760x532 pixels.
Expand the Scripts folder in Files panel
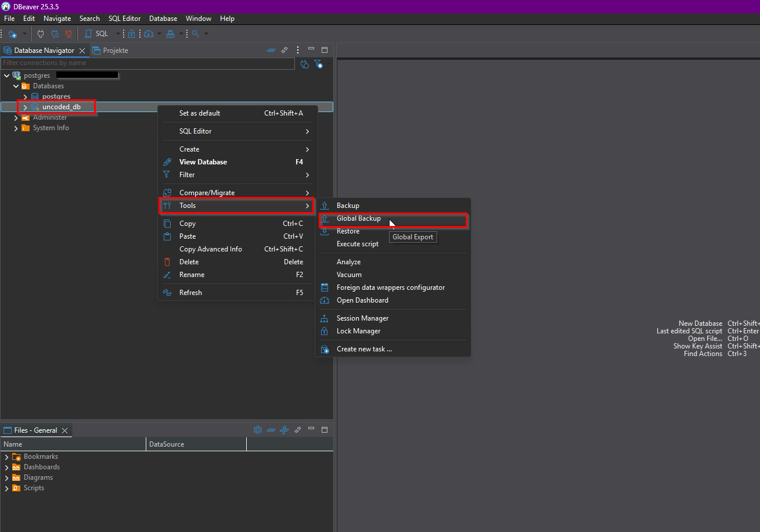pos(6,488)
